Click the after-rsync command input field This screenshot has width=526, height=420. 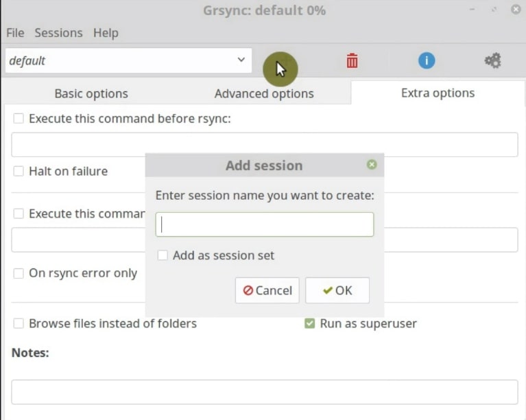click(78, 240)
